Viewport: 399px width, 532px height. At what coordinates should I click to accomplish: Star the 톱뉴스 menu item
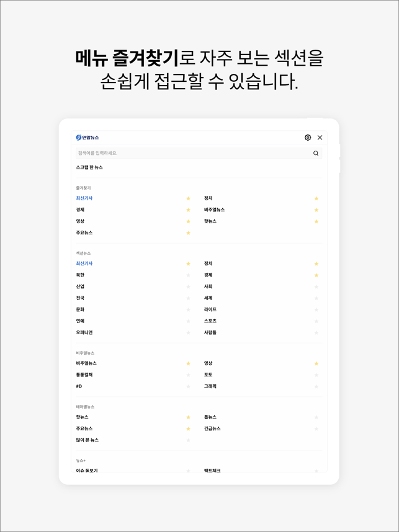(316, 417)
